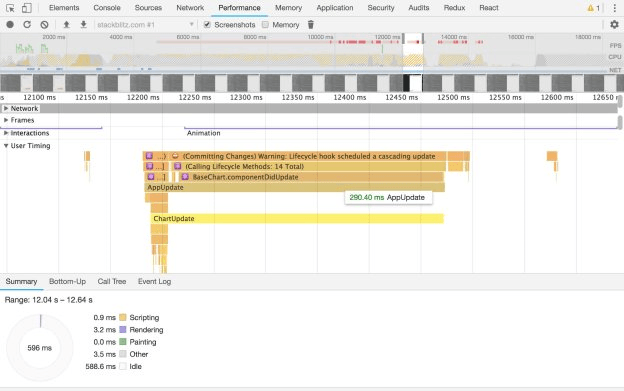The height and width of the screenshot is (391, 624).
Task: Toggle the device toolbar icon
Action: tap(27, 8)
